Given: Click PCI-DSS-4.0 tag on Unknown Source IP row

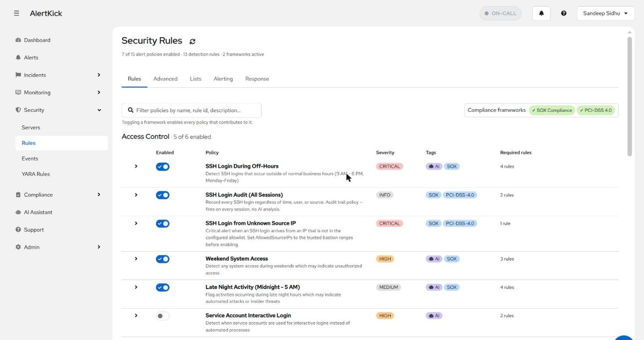Looking at the screenshot, I should pos(460,223).
